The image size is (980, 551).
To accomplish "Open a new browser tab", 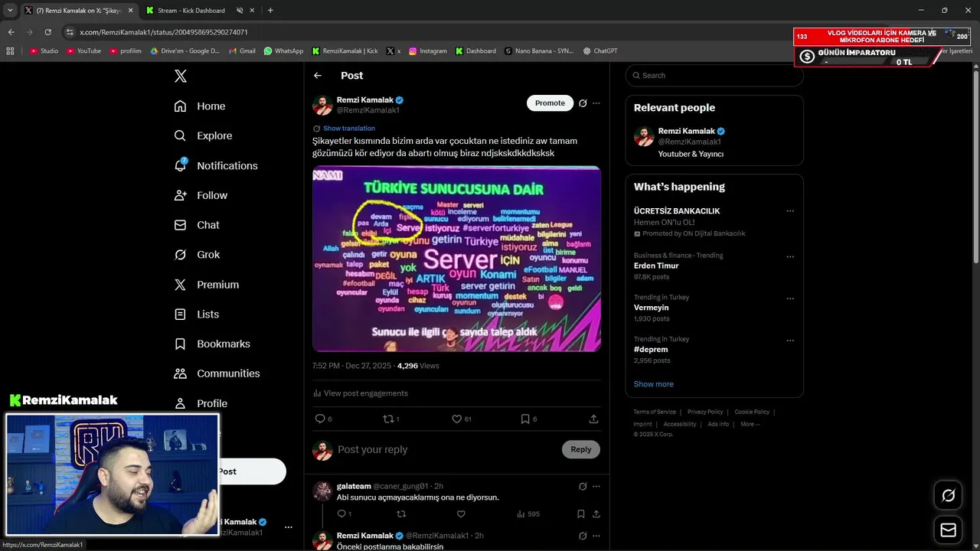I will (x=270, y=11).
